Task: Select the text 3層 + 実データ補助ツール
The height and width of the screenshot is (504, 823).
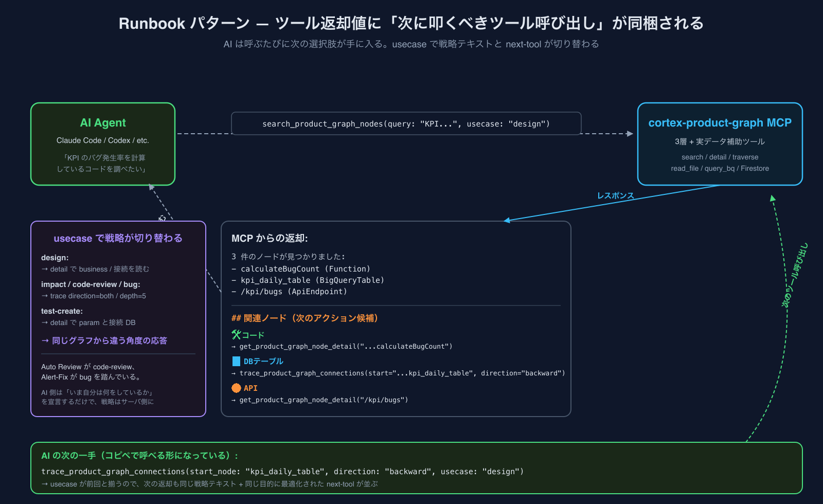Action: click(720, 141)
